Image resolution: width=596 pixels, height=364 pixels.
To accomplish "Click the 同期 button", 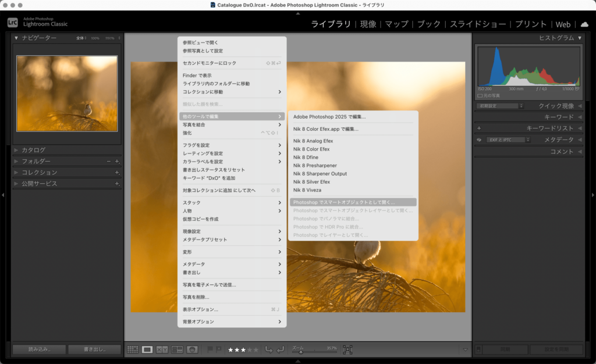I will click(505, 349).
